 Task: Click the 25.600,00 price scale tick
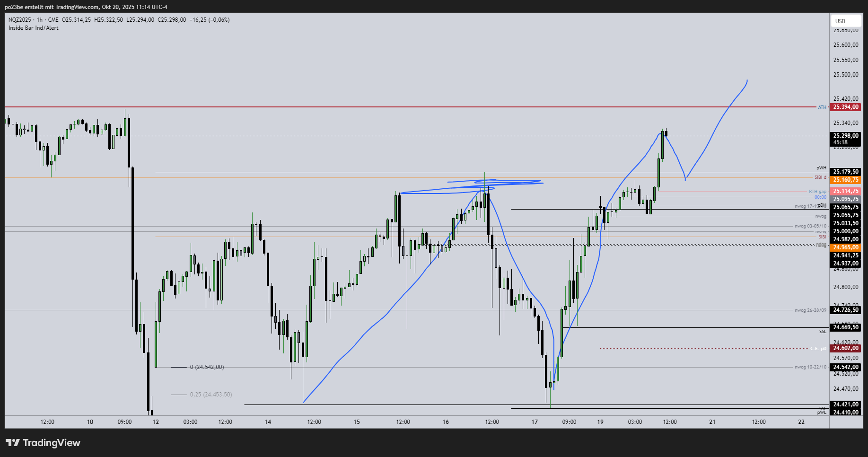[846, 45]
